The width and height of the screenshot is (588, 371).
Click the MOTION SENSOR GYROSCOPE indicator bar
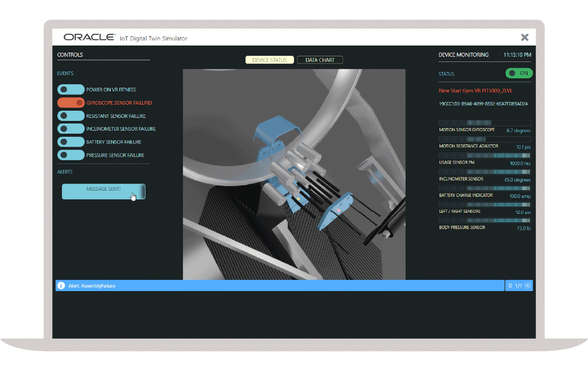click(x=485, y=123)
